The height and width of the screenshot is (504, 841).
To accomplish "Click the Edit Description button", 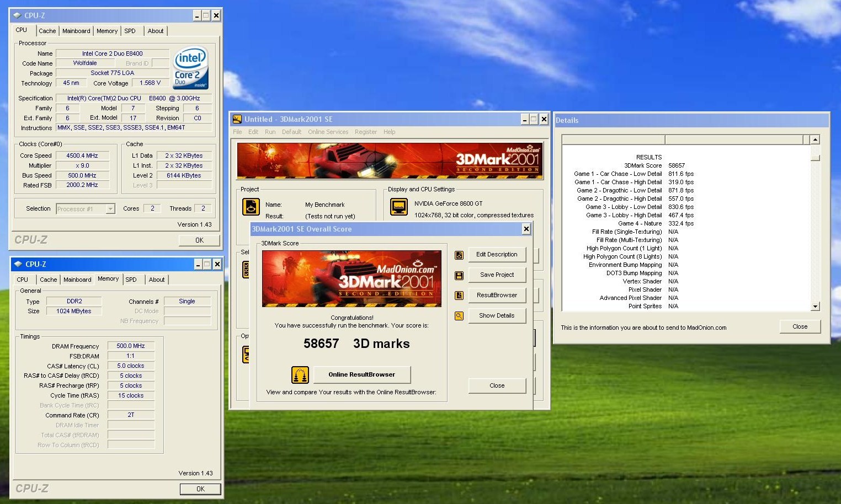I will point(497,255).
